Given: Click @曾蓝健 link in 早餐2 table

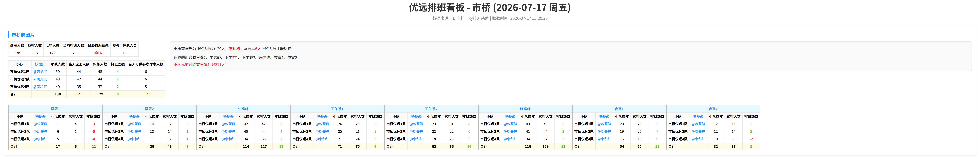Looking at the screenshot, I should click(x=134, y=124).
